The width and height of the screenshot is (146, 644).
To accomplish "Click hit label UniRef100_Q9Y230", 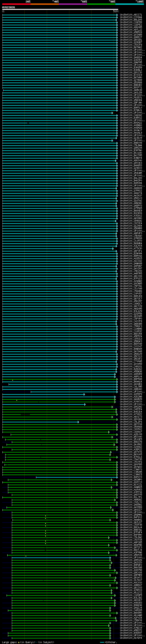I will tap(131, 72).
